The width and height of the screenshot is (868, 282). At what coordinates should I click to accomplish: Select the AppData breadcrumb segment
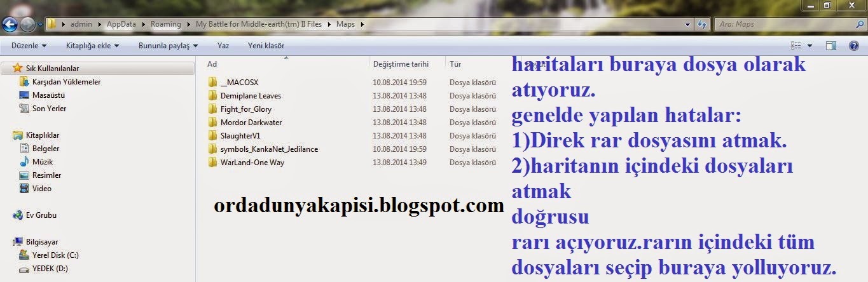pyautogui.click(x=123, y=24)
